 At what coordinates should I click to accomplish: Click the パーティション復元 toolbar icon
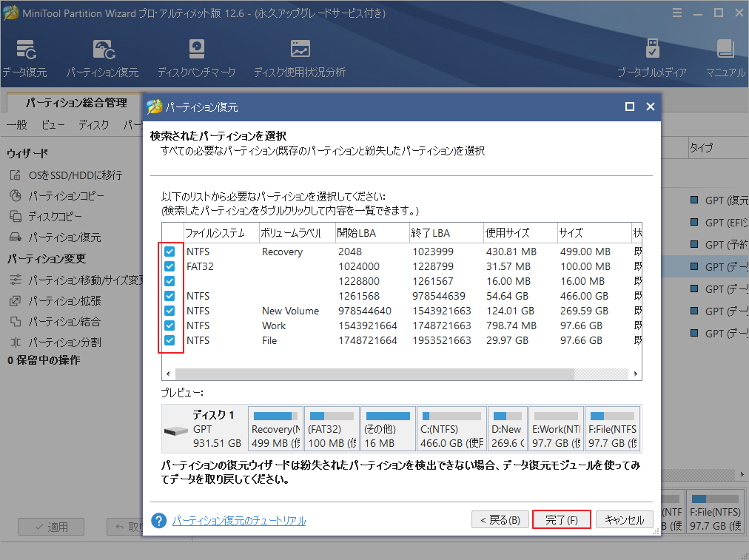pos(102,50)
